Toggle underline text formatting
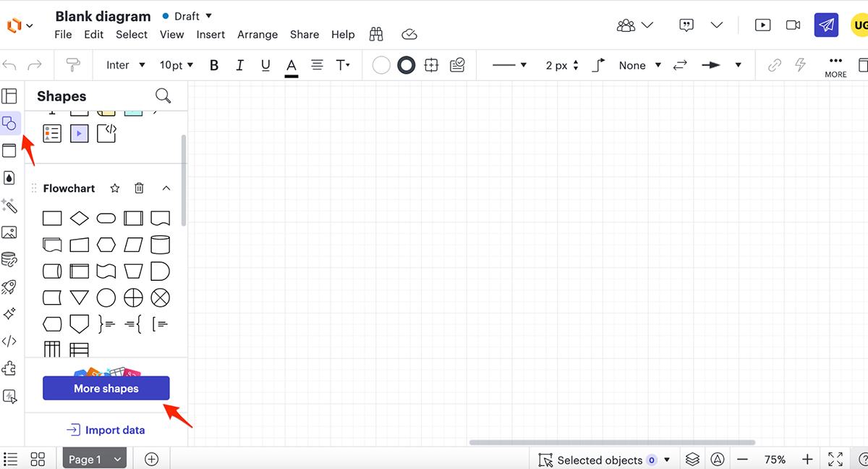The image size is (868, 469). click(265, 65)
